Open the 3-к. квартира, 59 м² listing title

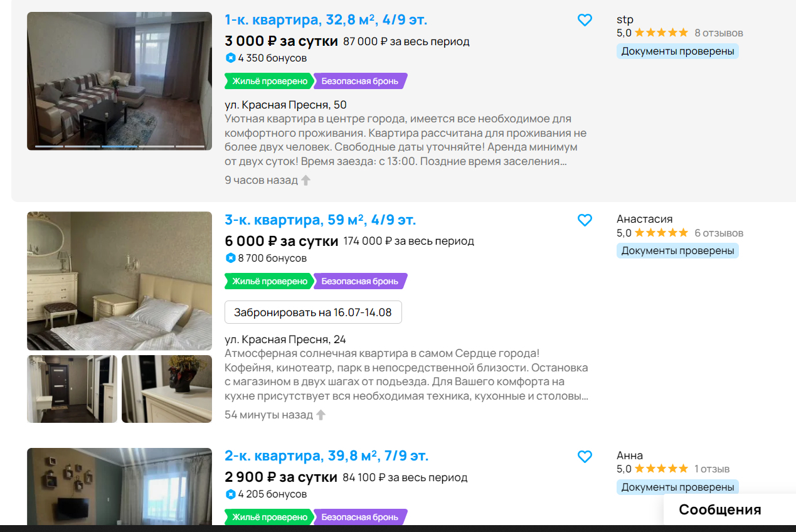tap(321, 220)
